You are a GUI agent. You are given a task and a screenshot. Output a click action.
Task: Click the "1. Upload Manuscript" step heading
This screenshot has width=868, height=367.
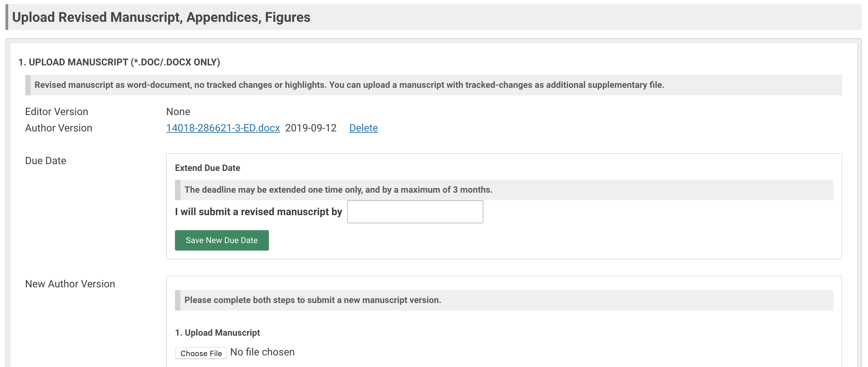coord(217,333)
